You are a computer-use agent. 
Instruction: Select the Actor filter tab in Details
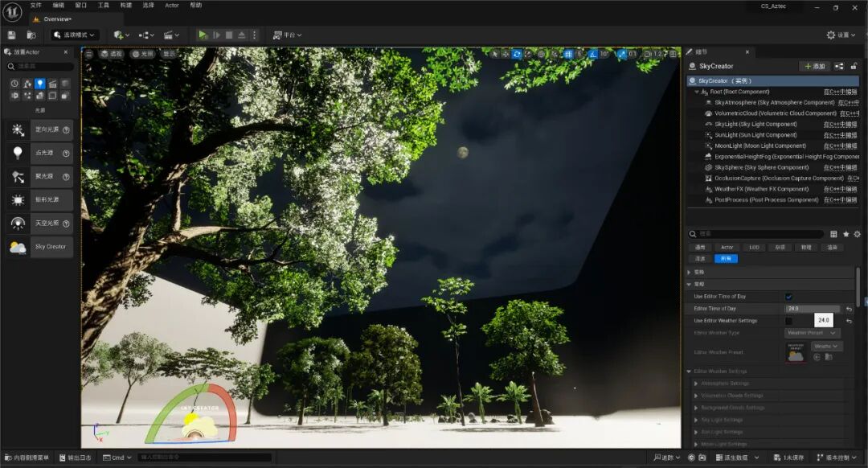(x=727, y=247)
